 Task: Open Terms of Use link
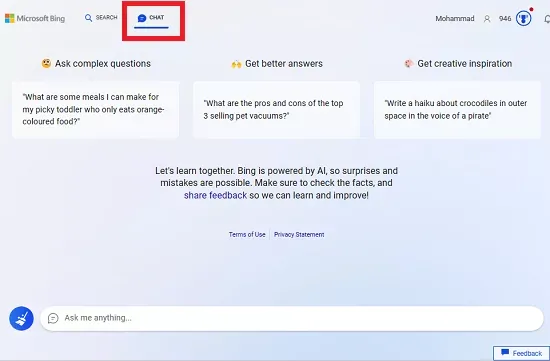point(247,234)
